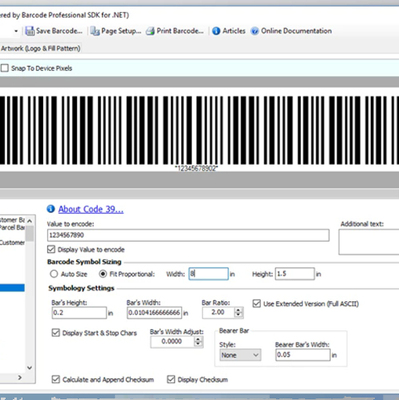This screenshot has width=399, height=400.
Task: Click the symbology list scroll down arrow
Action: tap(30, 368)
